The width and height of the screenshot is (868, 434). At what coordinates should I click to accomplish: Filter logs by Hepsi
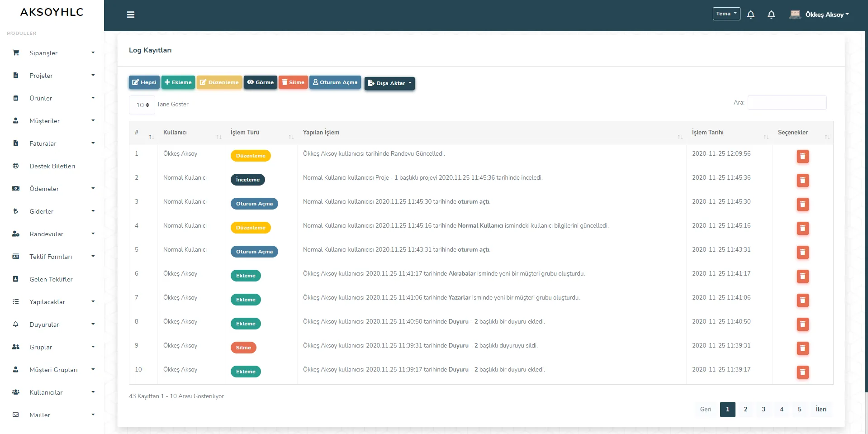pos(144,82)
